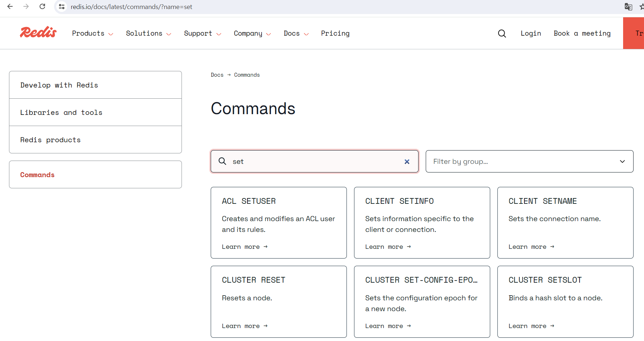
Task: Open Redis products section
Action: click(95, 140)
